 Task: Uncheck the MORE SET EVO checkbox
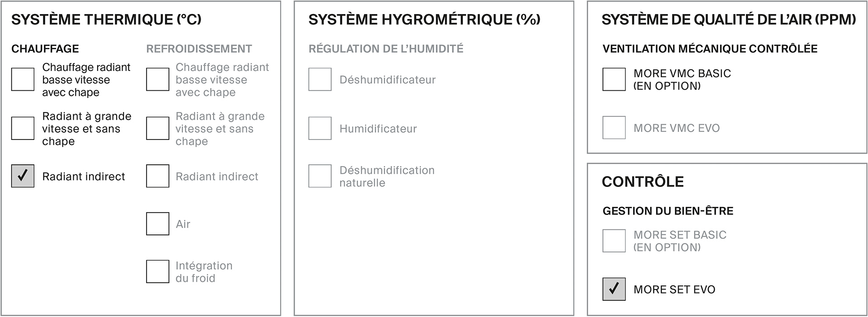614,289
